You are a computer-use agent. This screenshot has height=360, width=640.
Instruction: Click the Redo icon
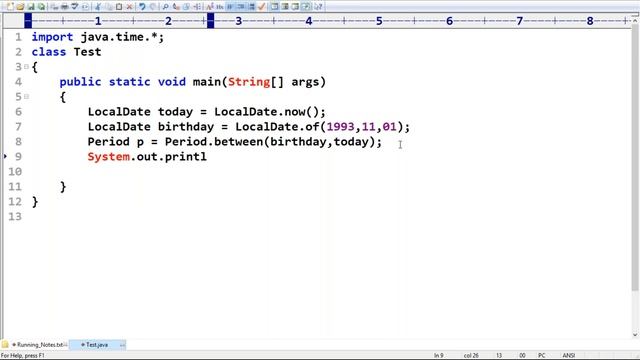(x=153, y=7)
